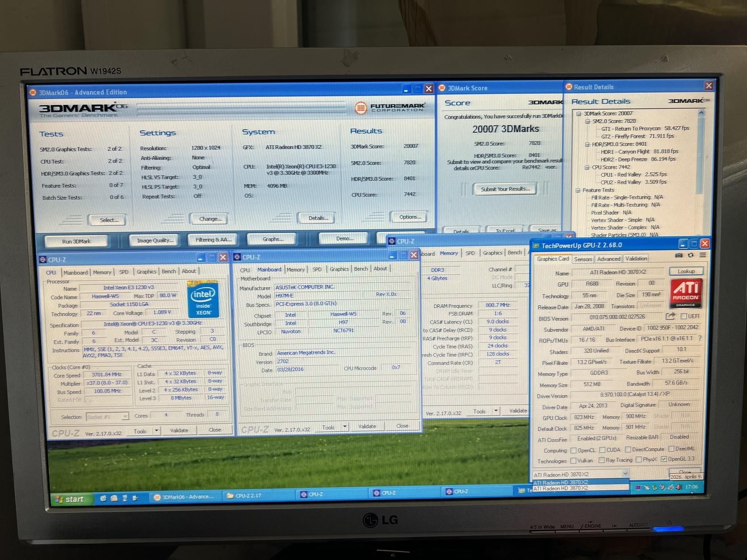Image resolution: width=747 pixels, height=560 pixels.
Task: Open the CPU-Z 2.17 folder taskbar item
Action: (259, 496)
